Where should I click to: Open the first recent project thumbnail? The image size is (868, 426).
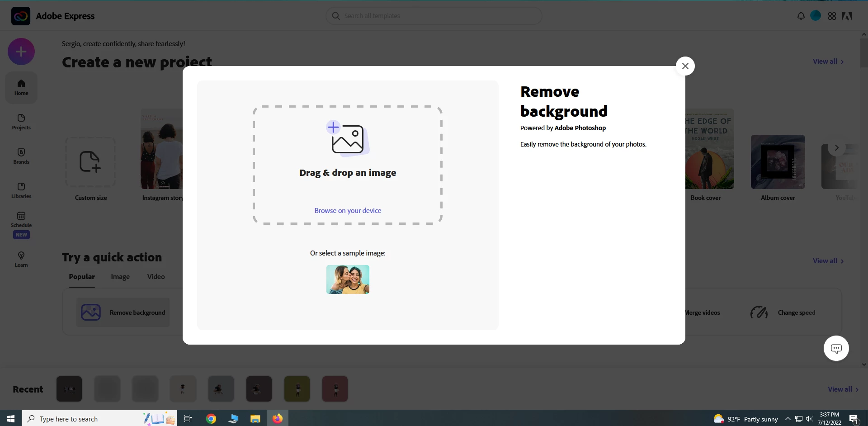coord(69,389)
